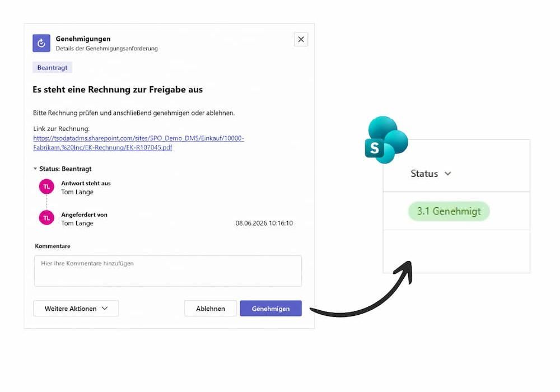Screen dimensions: 560x392
Task: Click the lower TL avatar for Angefordert von
Action: click(x=46, y=218)
